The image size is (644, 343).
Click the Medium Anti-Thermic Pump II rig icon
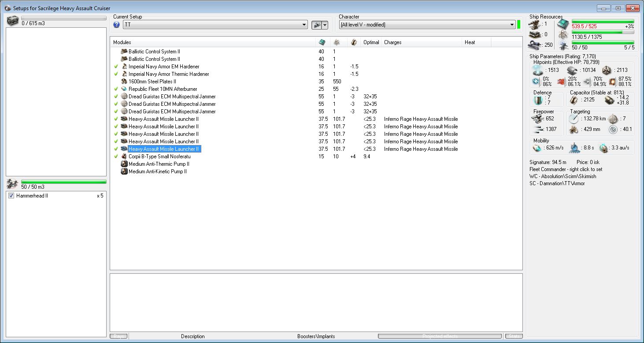(x=124, y=164)
